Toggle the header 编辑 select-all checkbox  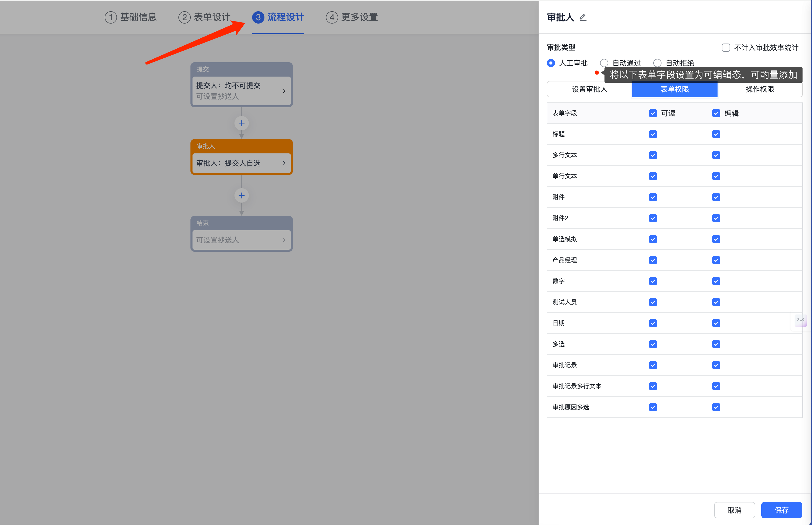click(x=716, y=113)
